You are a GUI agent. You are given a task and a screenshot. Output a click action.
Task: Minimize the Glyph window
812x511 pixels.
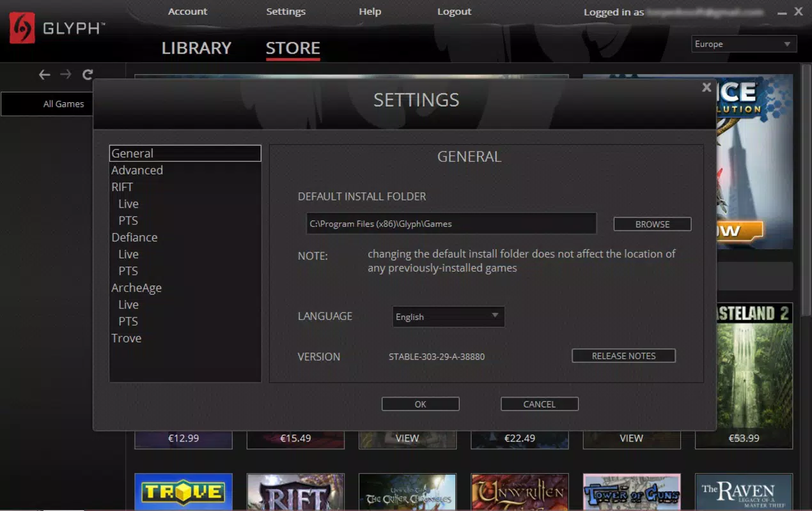tap(782, 13)
